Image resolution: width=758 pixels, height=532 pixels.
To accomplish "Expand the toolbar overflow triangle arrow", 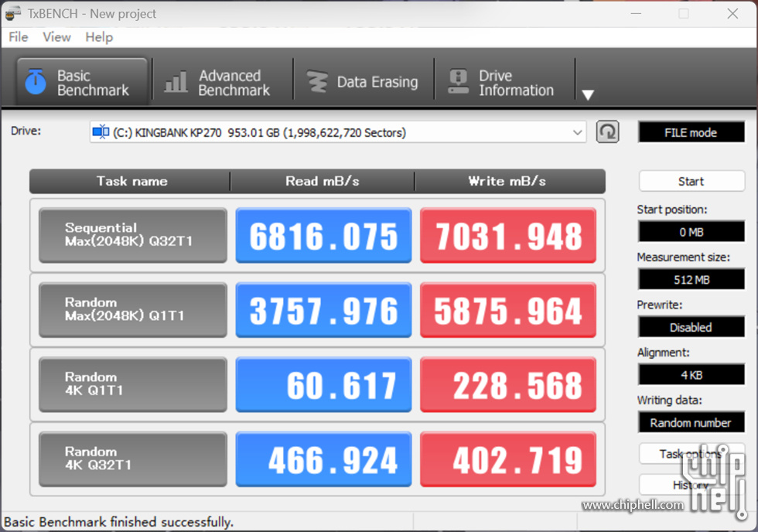I will click(x=588, y=94).
